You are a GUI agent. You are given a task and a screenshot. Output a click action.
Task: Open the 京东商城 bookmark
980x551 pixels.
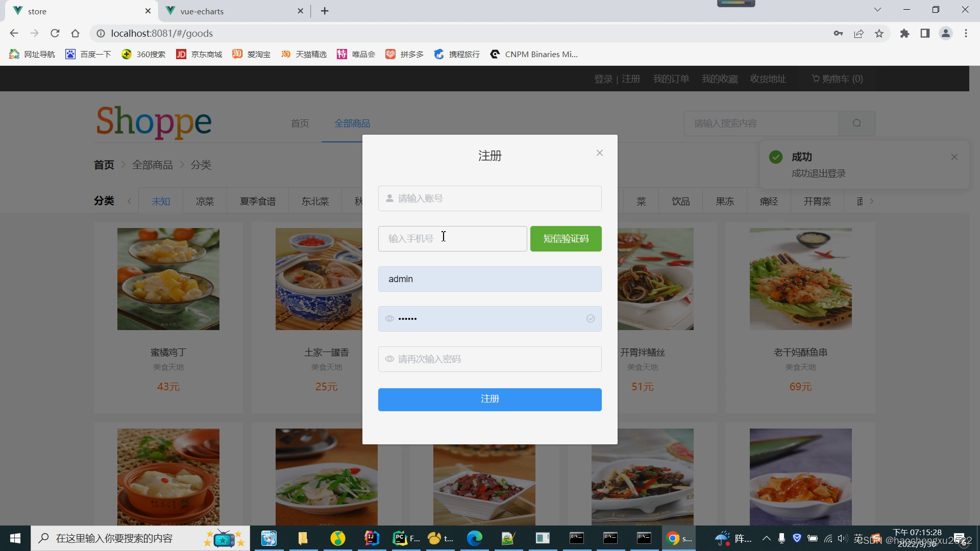199,54
